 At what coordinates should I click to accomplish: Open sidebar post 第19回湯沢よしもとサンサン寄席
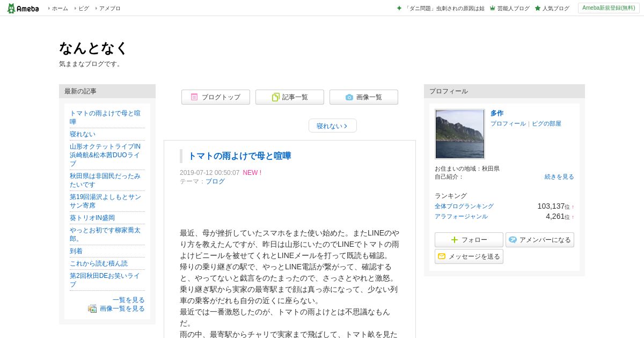coord(105,201)
